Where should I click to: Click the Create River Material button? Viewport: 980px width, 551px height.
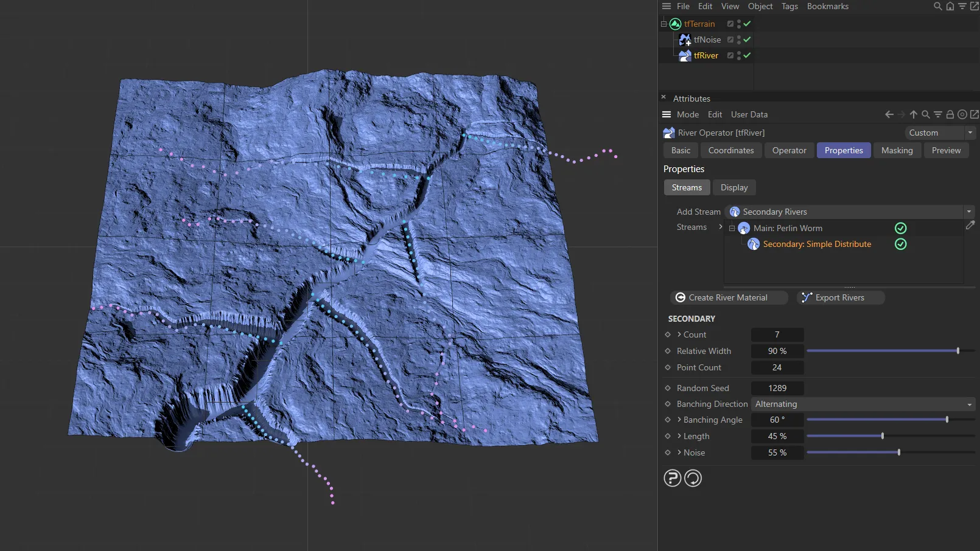point(729,297)
